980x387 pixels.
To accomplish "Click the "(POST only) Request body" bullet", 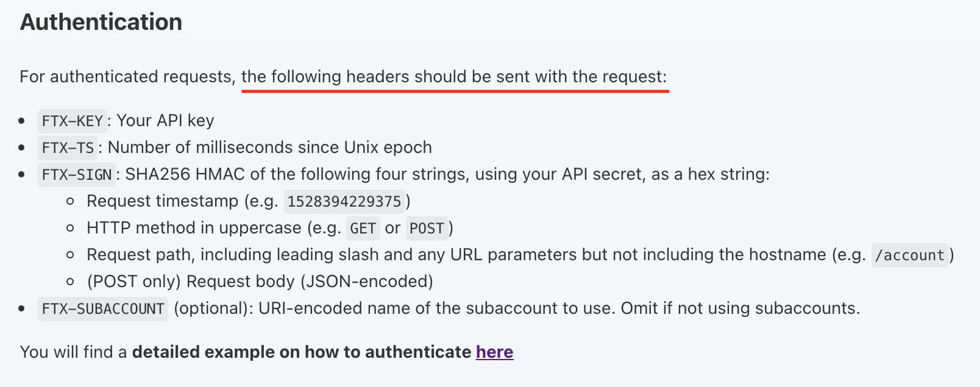I will click(260, 282).
